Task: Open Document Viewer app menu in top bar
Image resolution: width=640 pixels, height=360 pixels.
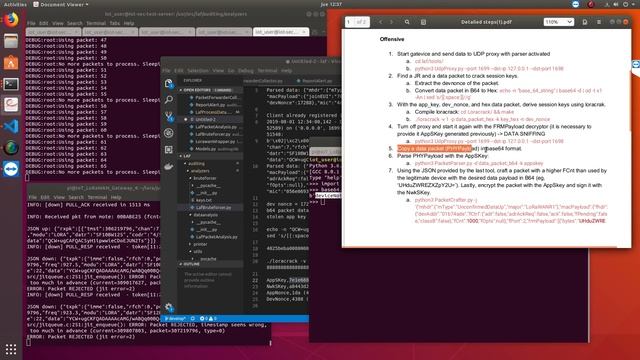Action: [x=60, y=4]
